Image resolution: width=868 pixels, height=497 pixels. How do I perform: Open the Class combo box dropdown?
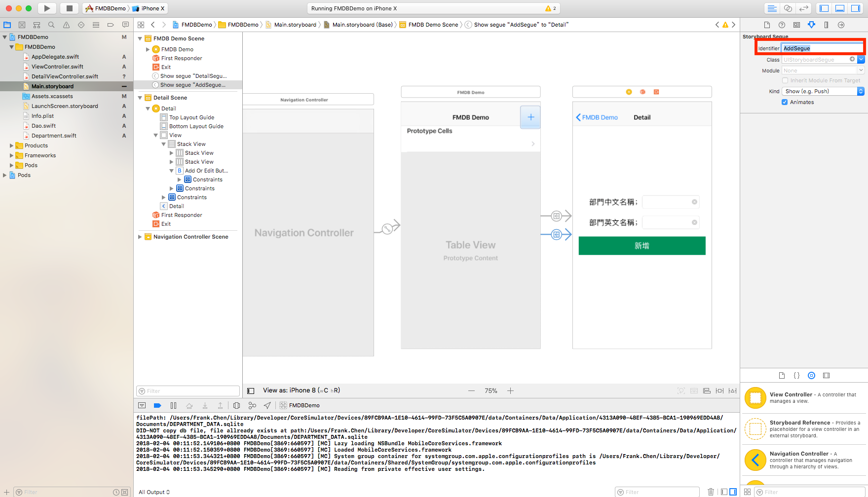(861, 60)
